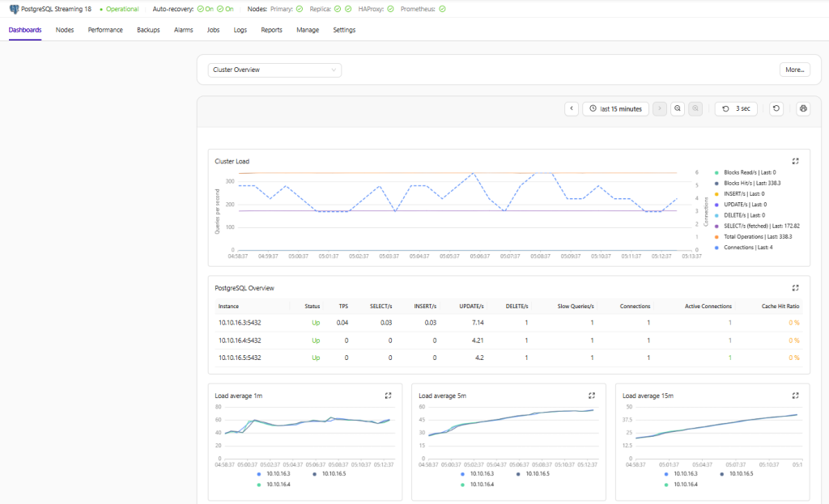
Task: Toggle Total Operations legend series
Action: pyautogui.click(x=753, y=237)
